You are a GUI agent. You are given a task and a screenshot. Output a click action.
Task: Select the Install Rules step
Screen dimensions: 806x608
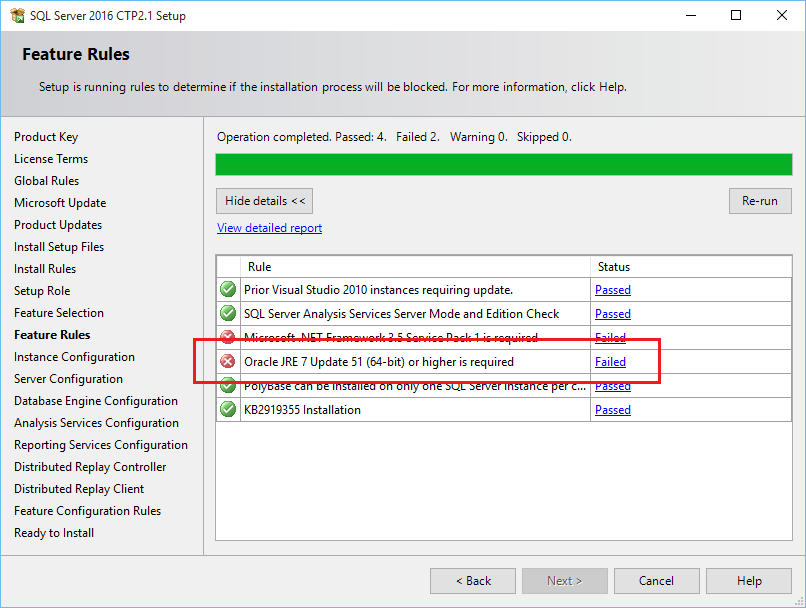click(x=45, y=269)
